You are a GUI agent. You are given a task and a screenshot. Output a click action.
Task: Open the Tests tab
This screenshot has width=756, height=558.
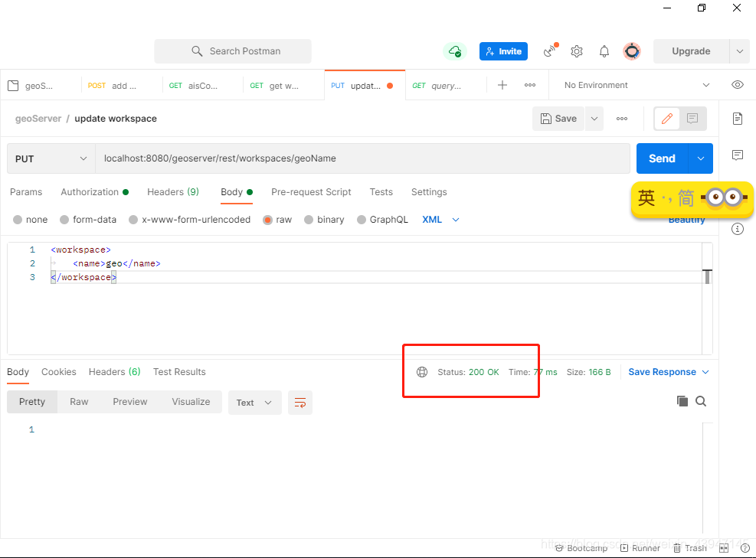[381, 192]
